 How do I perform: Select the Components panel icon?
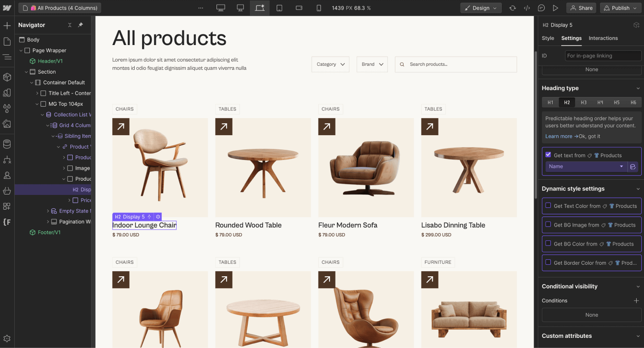[7, 77]
